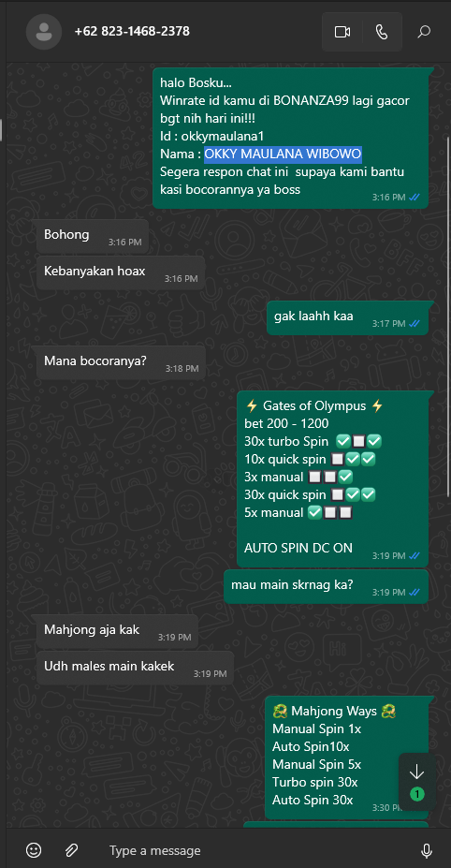This screenshot has width=451, height=868.
Task: Start a video call with the contact
Action: coord(342,32)
